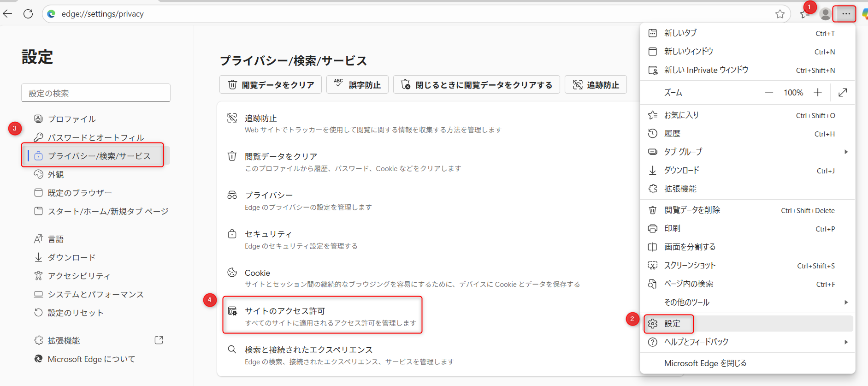Viewport: 868px width, 386px height.
Task: Click the browser refresh icon
Action: coord(28,14)
